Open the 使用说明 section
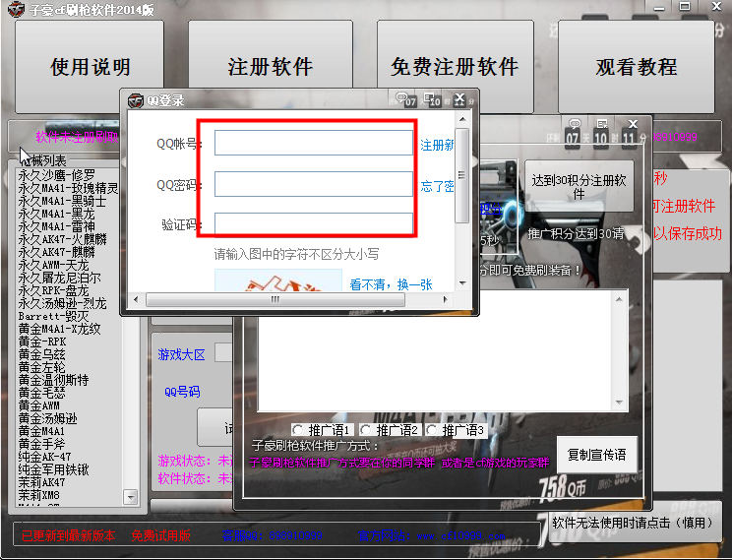 coord(91,67)
